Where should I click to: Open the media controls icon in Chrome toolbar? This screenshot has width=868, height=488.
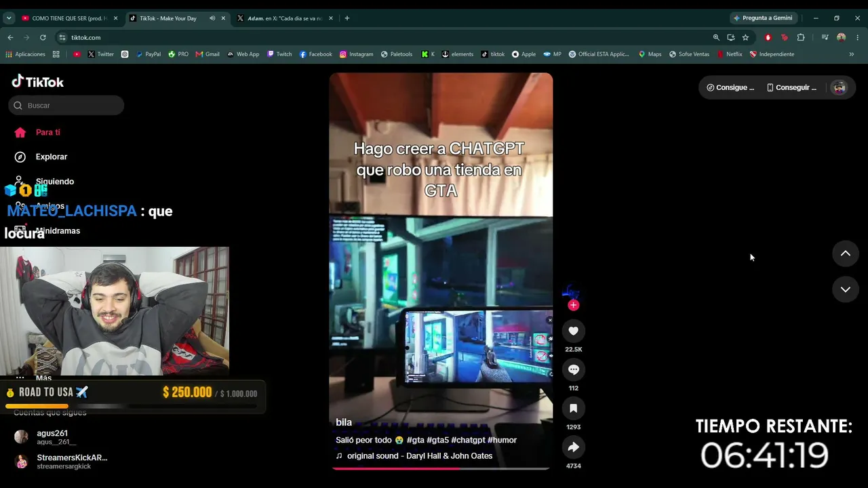825,37
